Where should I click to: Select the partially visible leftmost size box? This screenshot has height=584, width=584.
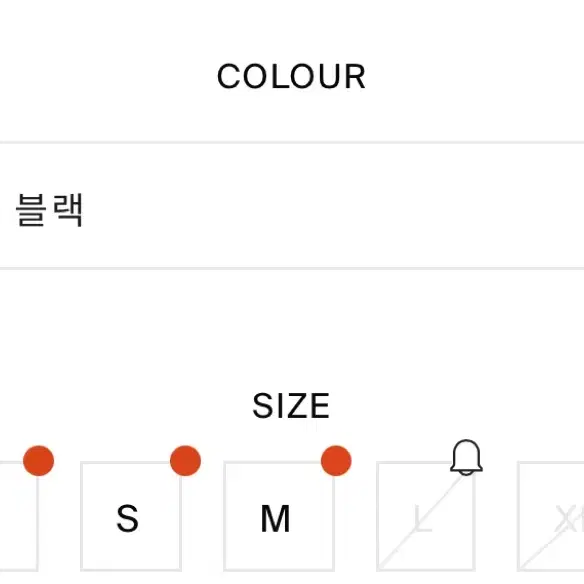click(19, 516)
